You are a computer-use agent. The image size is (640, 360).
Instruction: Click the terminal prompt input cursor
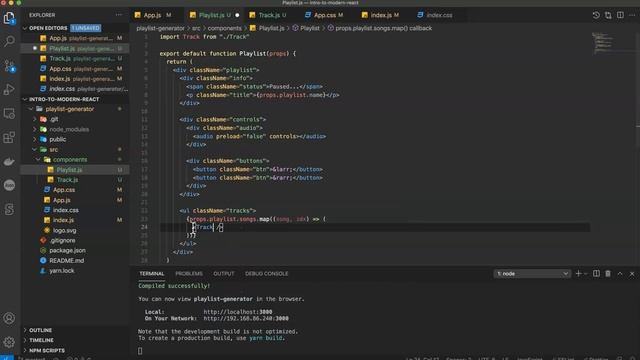click(140, 351)
